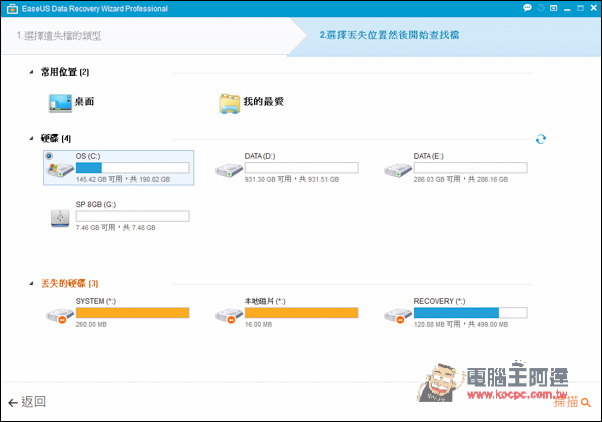This screenshot has height=422, width=602.
Task: Click the SP 8GB (G:) usage bar
Action: (x=132, y=216)
